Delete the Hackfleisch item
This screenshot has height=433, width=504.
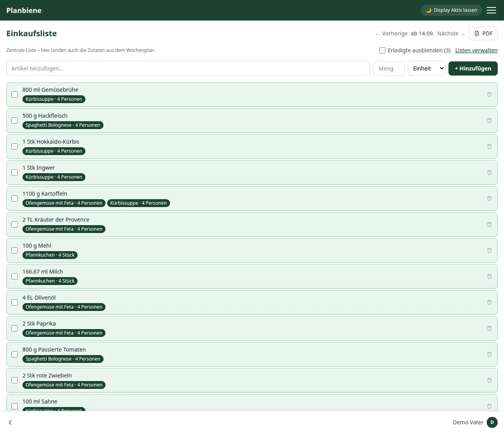tap(489, 120)
